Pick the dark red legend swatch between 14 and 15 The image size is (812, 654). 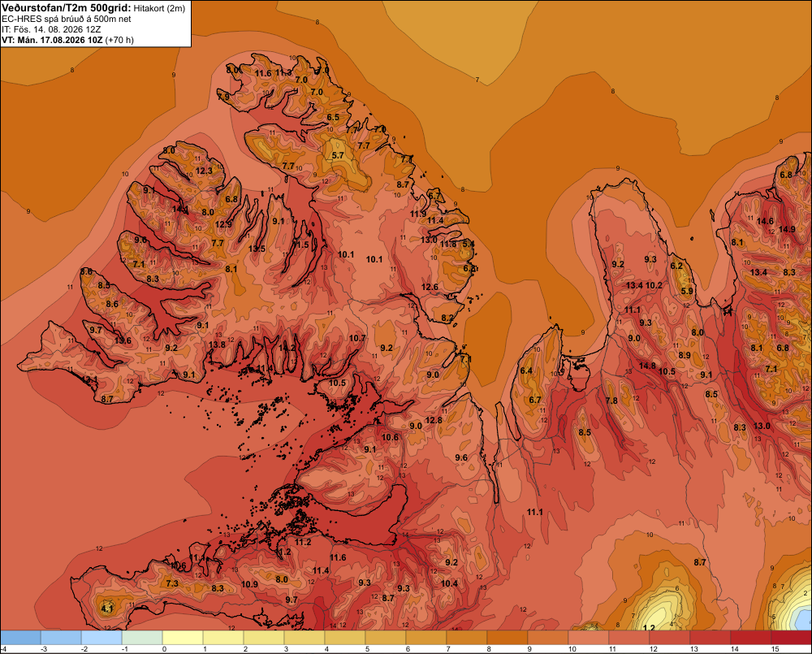pos(751,638)
